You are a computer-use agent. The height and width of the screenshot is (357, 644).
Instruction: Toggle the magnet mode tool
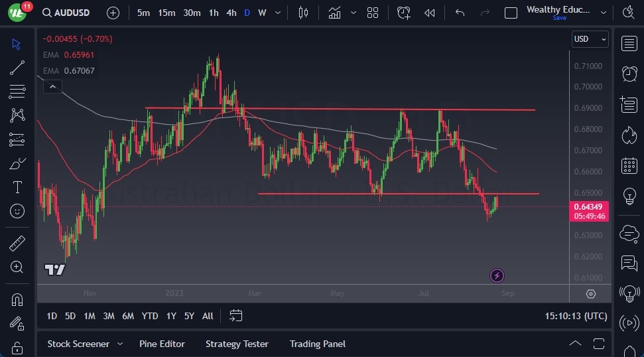click(17, 299)
